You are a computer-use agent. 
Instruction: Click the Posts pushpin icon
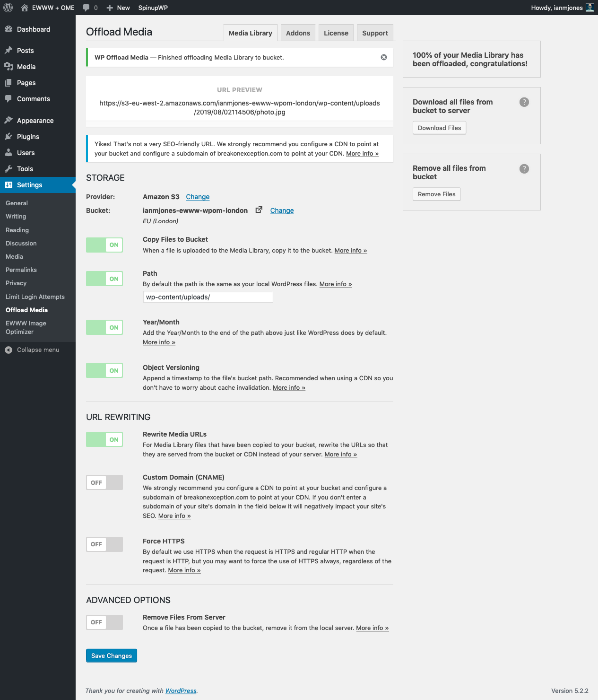click(9, 51)
